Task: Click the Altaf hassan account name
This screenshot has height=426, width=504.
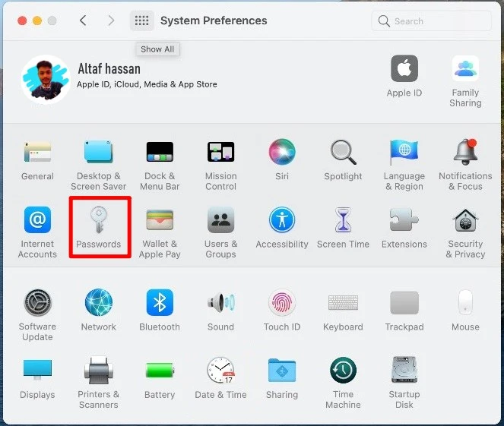Action: click(x=109, y=69)
